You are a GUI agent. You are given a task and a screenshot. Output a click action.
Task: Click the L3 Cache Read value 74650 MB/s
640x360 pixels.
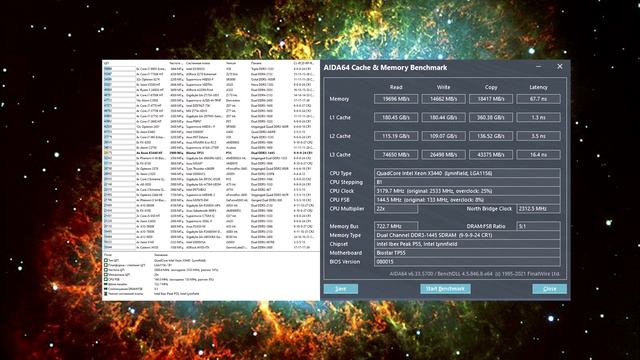coord(396,155)
